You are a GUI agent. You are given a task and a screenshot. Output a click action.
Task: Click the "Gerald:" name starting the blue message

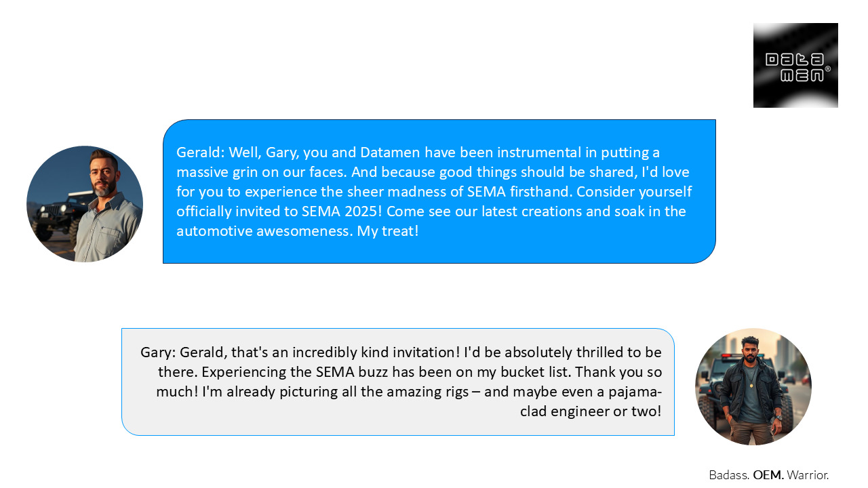[199, 152]
